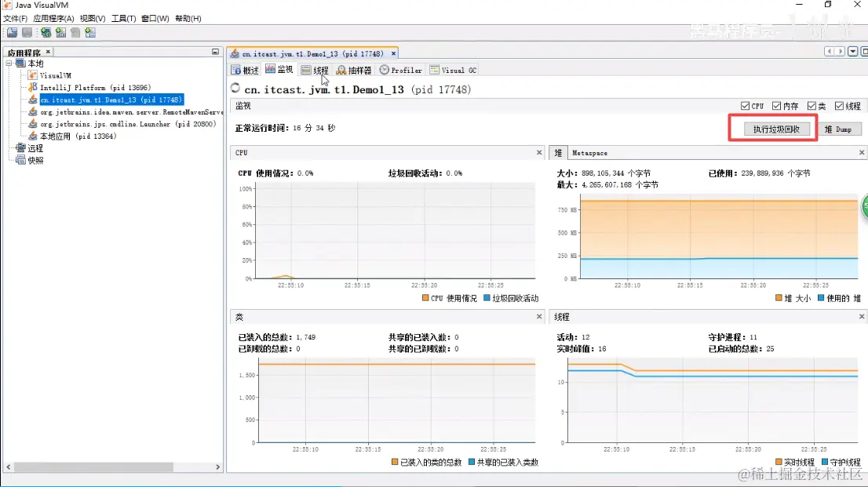Minimize the 应用程序 side panel

pyautogui.click(x=215, y=52)
